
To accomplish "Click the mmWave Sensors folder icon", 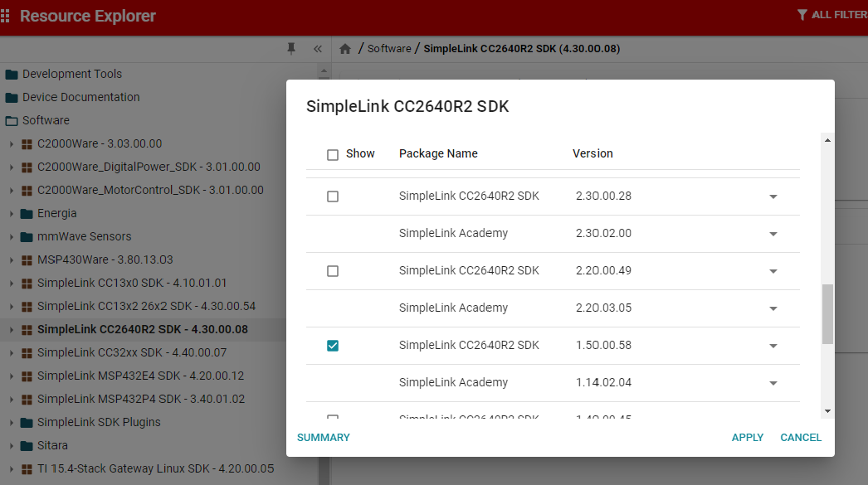I will tap(27, 236).
